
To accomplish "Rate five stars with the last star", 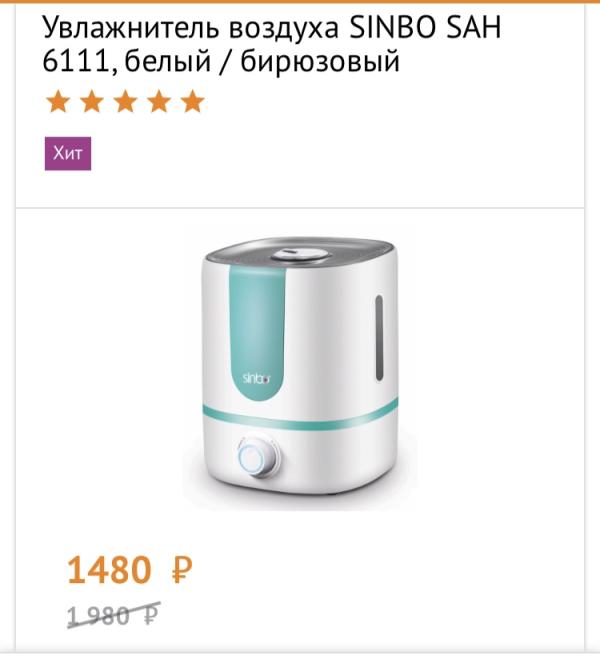I will (193, 102).
